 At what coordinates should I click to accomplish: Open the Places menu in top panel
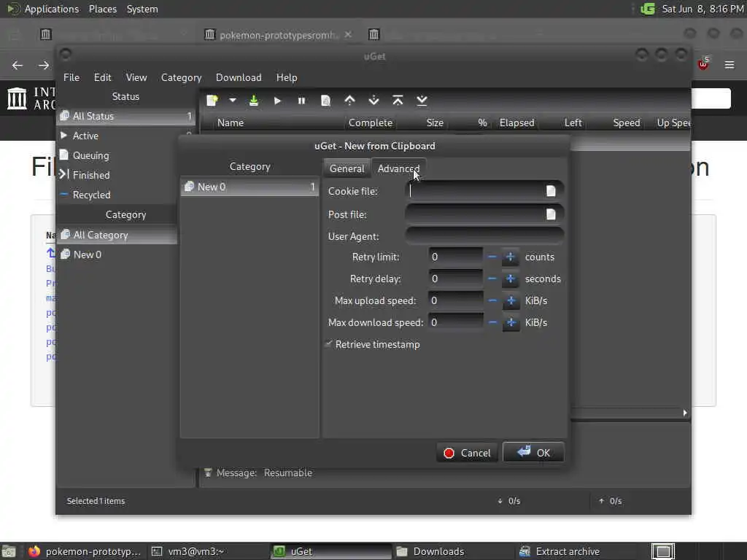(x=103, y=9)
